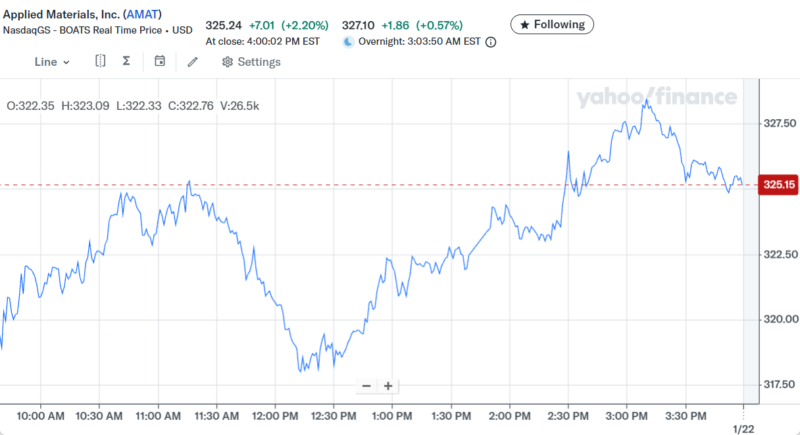Toggle the Following star button
The height and width of the screenshot is (435, 800).
[552, 23]
